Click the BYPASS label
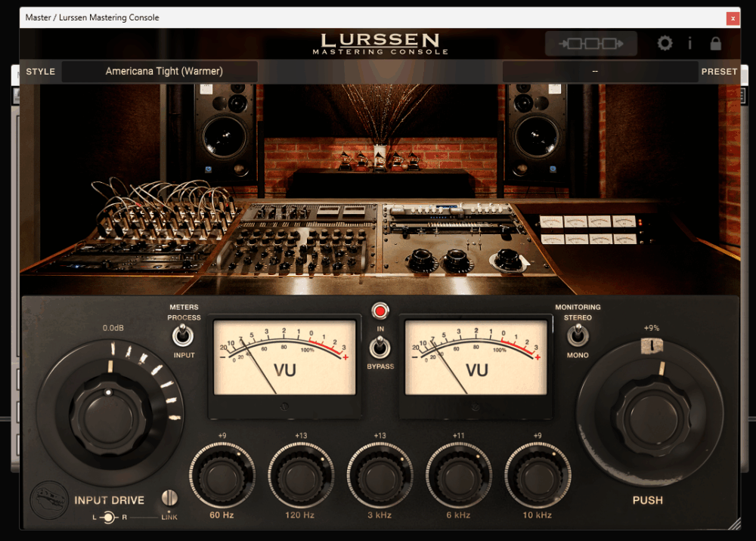This screenshot has height=541, width=756. click(380, 366)
